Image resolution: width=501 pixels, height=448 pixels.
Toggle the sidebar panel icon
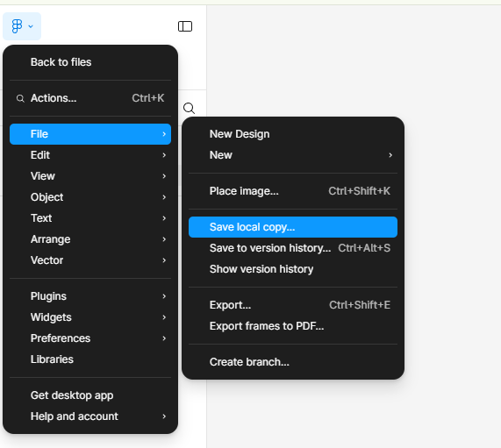(x=185, y=26)
